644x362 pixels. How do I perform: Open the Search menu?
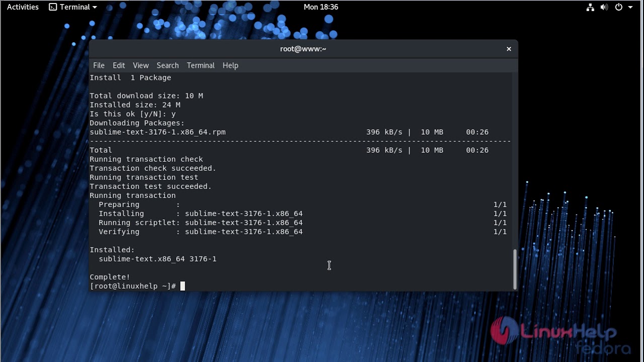168,65
